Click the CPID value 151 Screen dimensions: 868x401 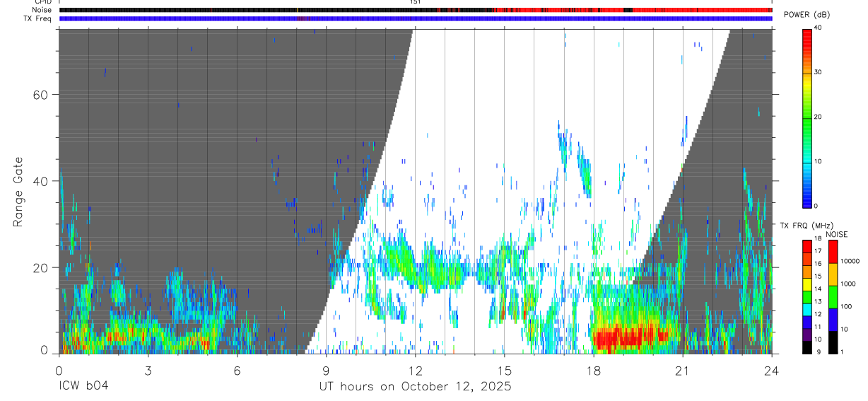point(416,2)
